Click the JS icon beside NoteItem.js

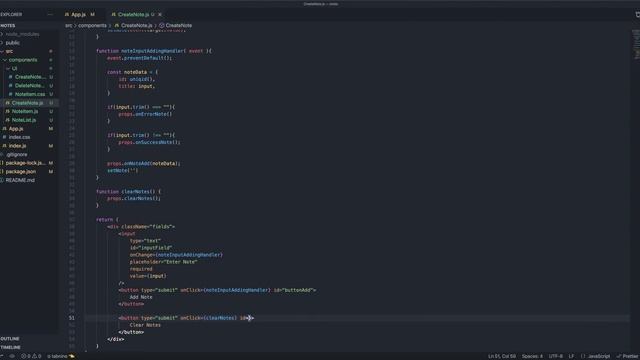(x=7, y=111)
